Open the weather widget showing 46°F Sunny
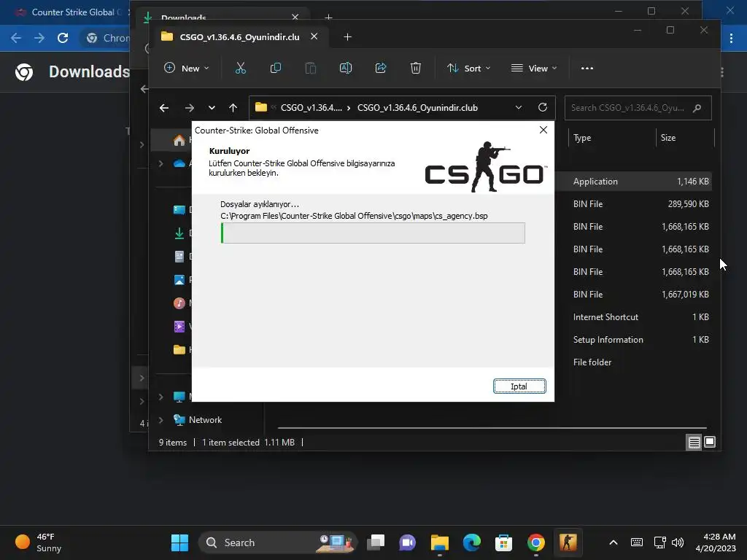Viewport: 747px width, 560px height. click(38, 542)
